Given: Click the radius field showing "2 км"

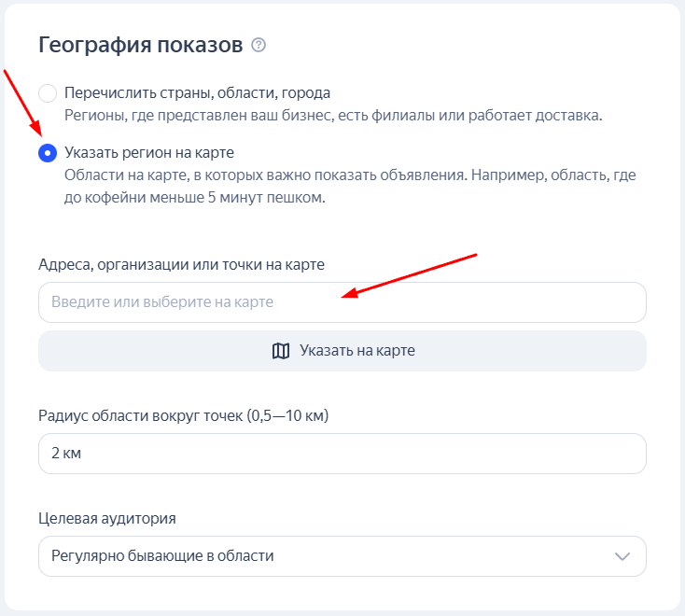Looking at the screenshot, I should (342, 454).
